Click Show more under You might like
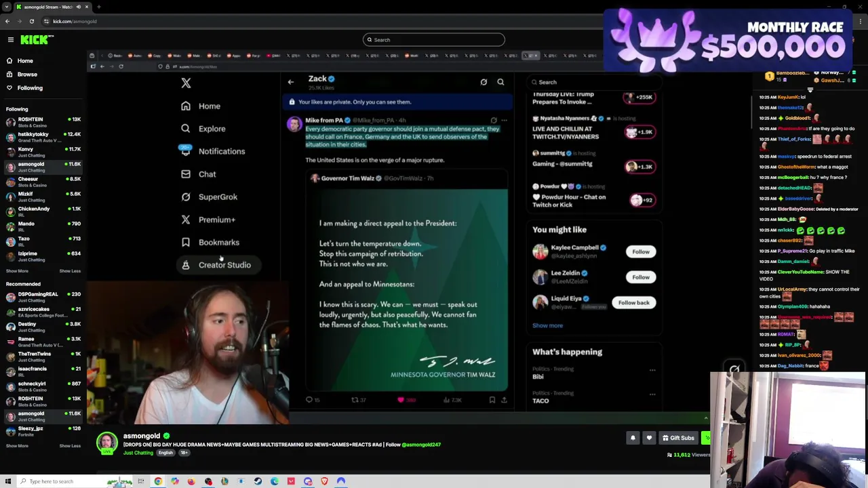 click(x=547, y=326)
